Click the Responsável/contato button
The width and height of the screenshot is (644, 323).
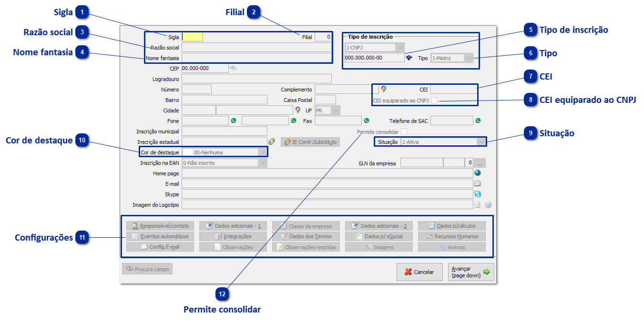pos(160,226)
